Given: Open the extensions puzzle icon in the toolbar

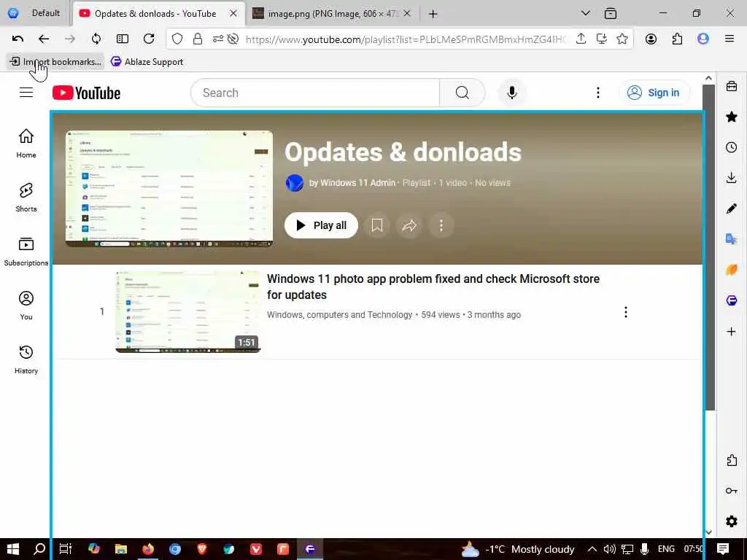Looking at the screenshot, I should click(x=677, y=39).
